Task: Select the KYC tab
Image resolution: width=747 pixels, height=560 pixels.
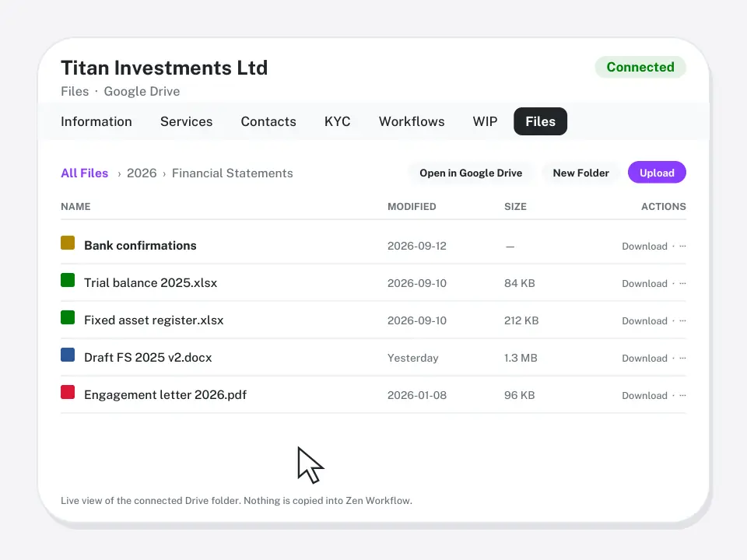Action: click(x=337, y=121)
